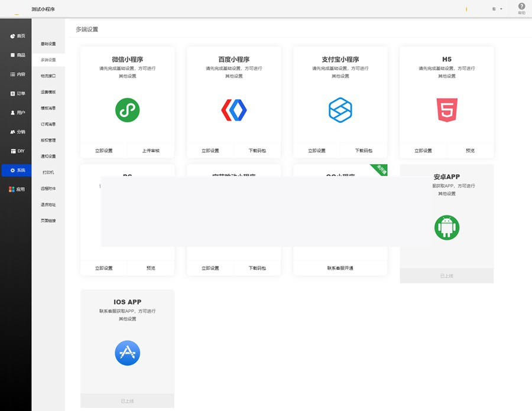The width and height of the screenshot is (532, 411).
Task: Click 立即设置 on the 百度小程序 card
Action: [x=210, y=151]
